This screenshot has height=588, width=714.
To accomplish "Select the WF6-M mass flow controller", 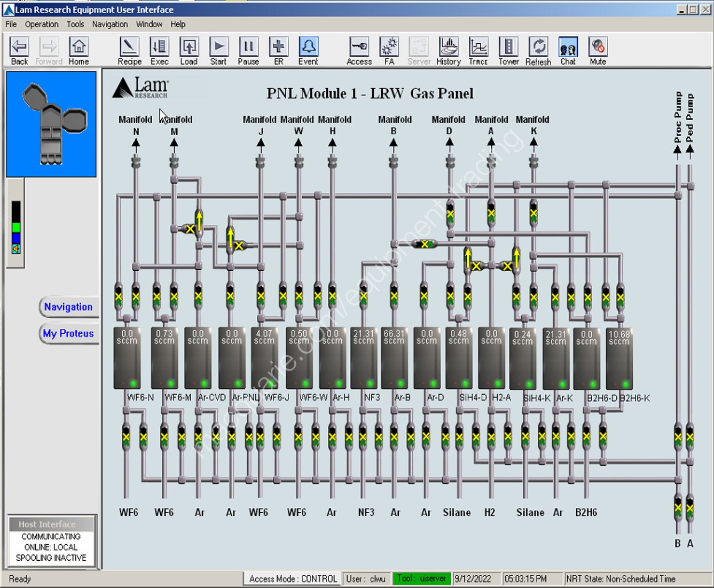I will [164, 358].
